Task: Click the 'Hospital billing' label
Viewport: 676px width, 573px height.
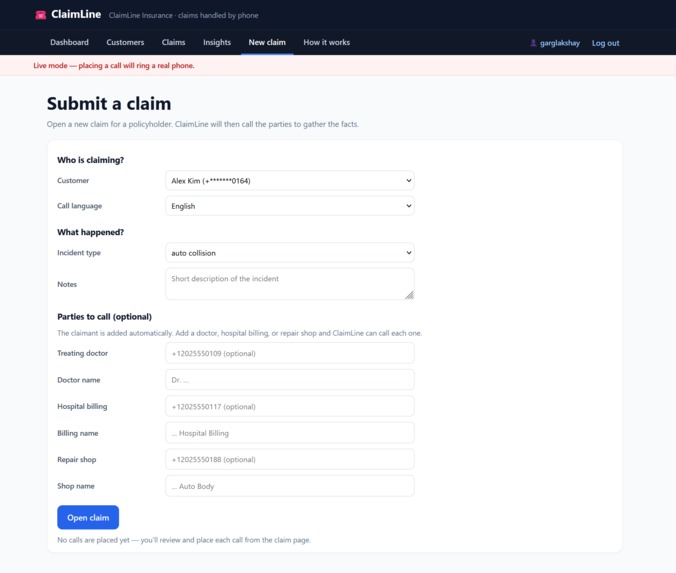Action: coord(82,407)
